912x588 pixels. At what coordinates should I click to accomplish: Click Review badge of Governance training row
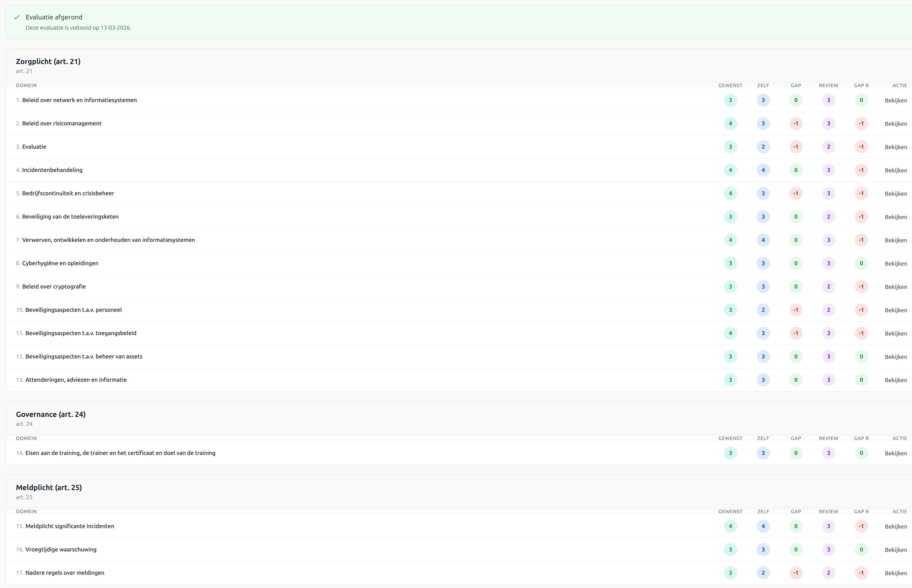[828, 453]
